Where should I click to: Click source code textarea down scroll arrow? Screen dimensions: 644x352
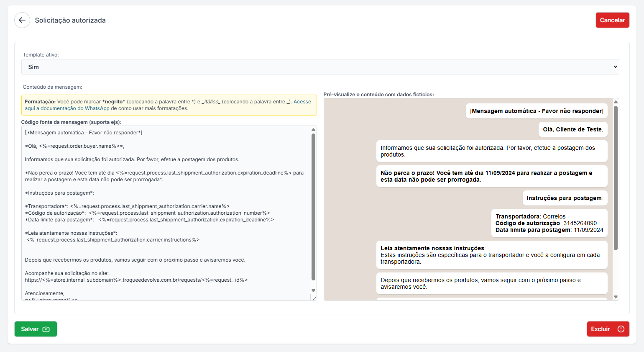coord(313,290)
